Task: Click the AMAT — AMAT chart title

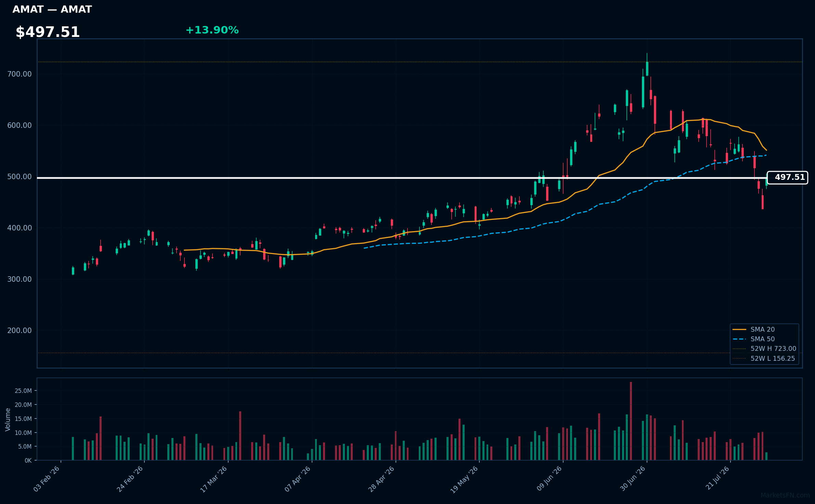Action: tap(52, 9)
